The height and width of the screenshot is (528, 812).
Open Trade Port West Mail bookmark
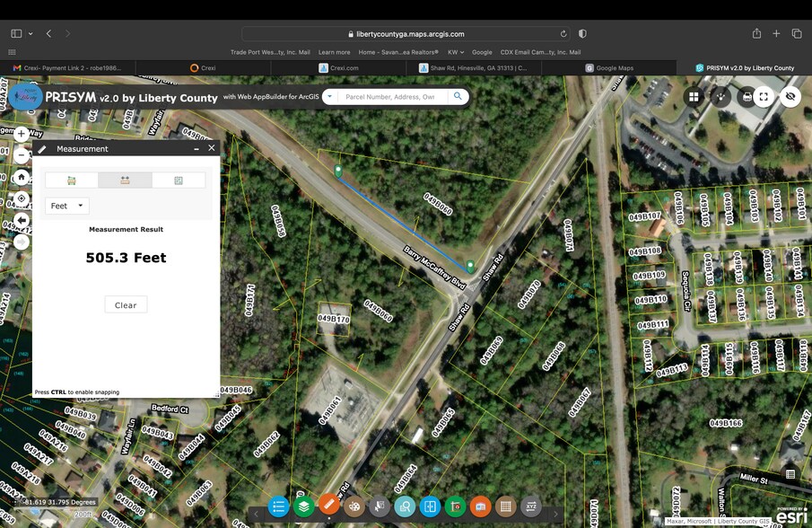270,52
